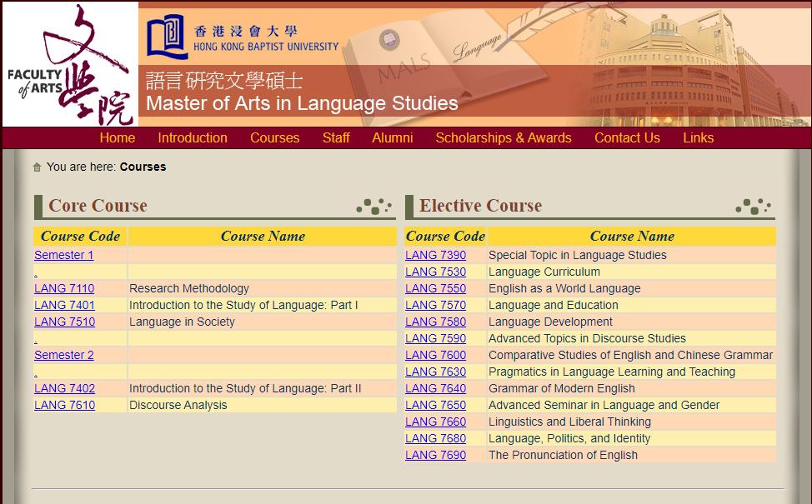Click Pragmatics in Language Learning and Teaching
Screen dimensions: 812x504
pos(612,372)
